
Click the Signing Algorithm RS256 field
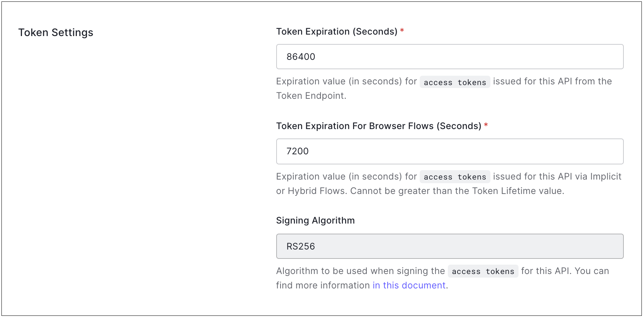click(x=449, y=246)
